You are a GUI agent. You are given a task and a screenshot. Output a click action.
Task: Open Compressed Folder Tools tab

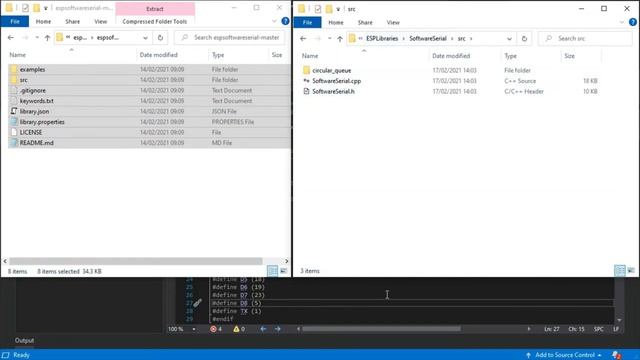tap(155, 22)
